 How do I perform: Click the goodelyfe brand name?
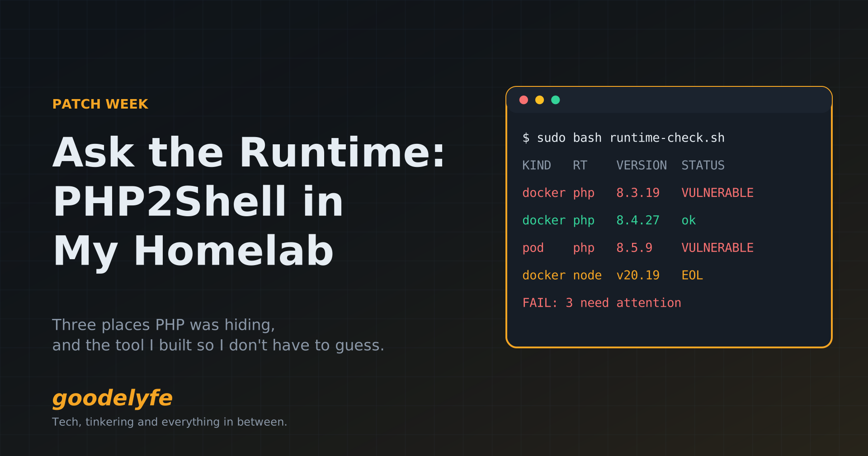[x=113, y=398]
